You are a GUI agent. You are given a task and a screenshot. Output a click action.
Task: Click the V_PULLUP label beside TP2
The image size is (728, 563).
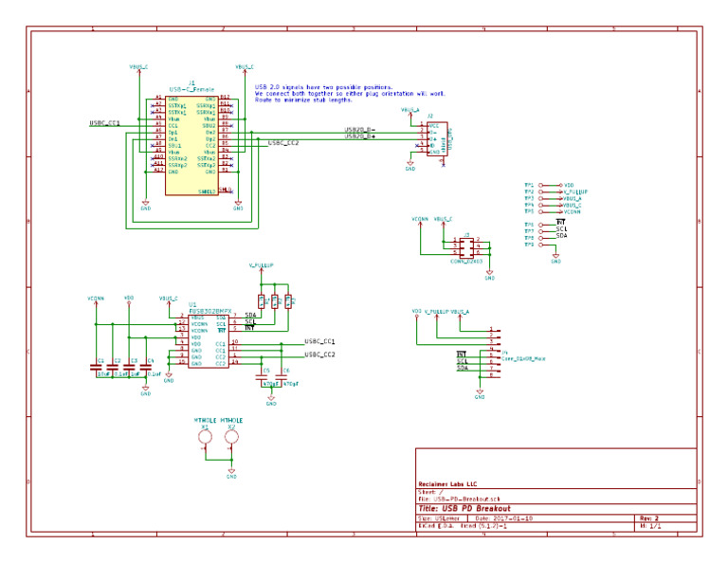coord(575,191)
